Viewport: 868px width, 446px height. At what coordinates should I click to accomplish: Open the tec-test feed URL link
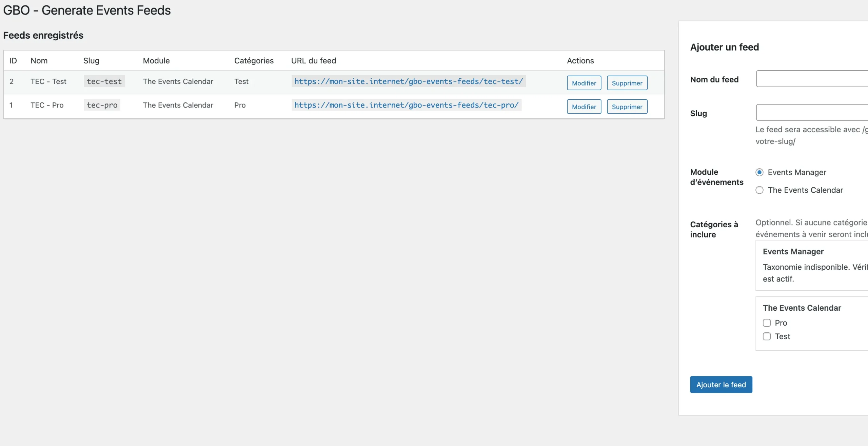coord(408,81)
